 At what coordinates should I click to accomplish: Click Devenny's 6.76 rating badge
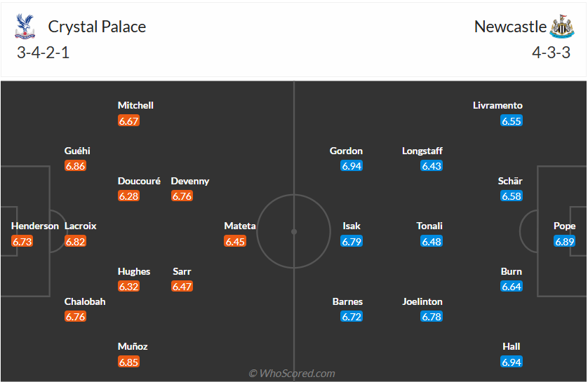click(182, 196)
